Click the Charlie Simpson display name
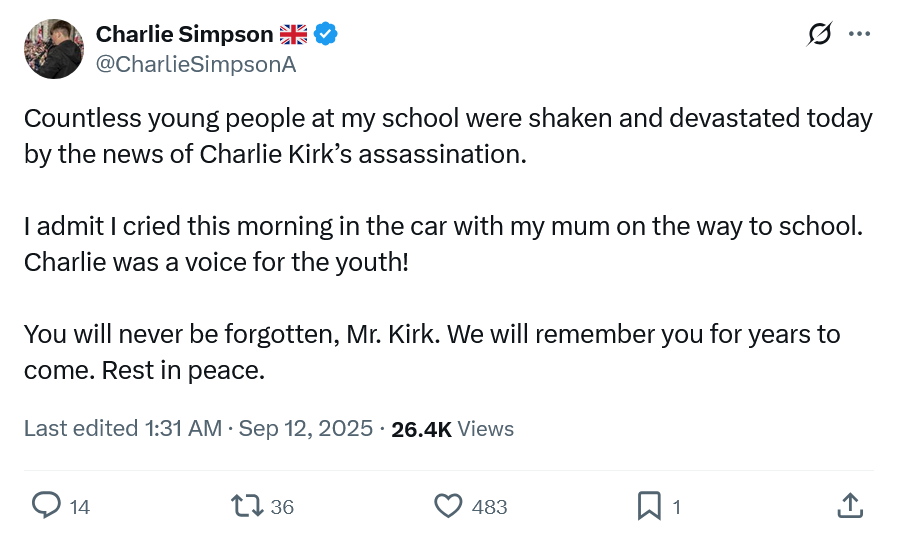The image size is (897, 541). coord(184,34)
